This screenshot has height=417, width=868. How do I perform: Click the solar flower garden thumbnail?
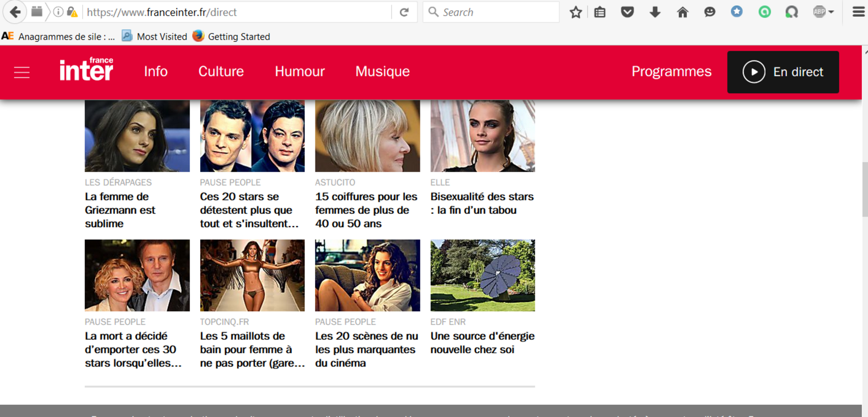(x=483, y=275)
